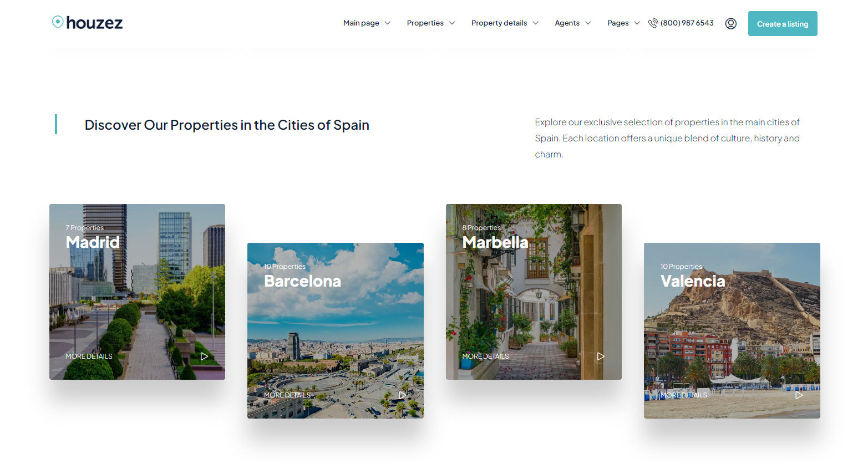Click the arrow icon on Barcelona card
This screenshot has height=474, width=868.
coord(402,395)
